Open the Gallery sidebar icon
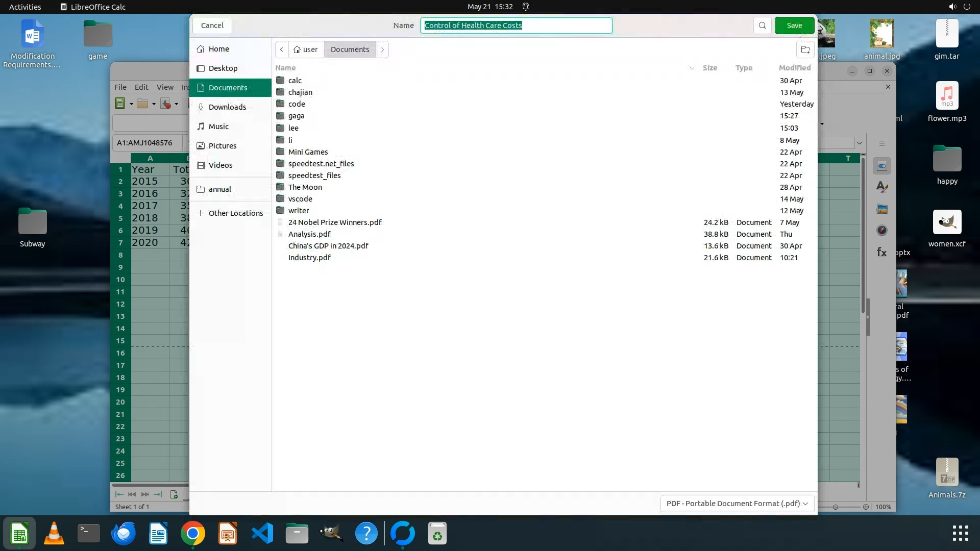 point(881,209)
